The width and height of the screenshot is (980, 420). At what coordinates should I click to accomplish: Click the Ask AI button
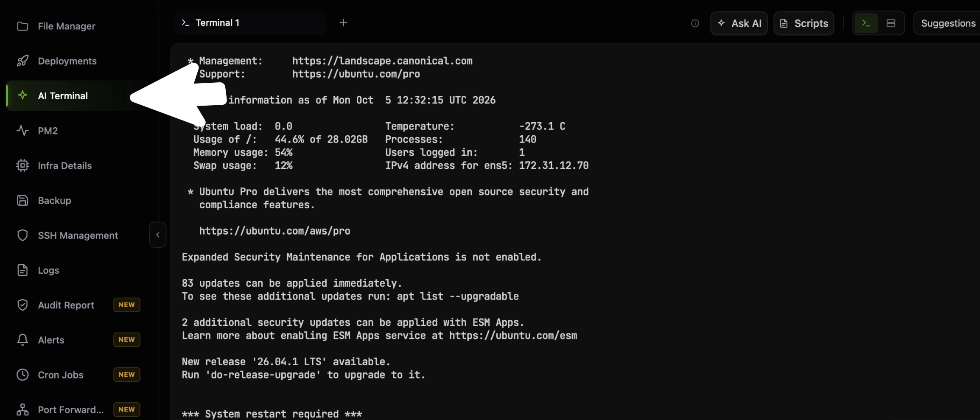click(739, 23)
